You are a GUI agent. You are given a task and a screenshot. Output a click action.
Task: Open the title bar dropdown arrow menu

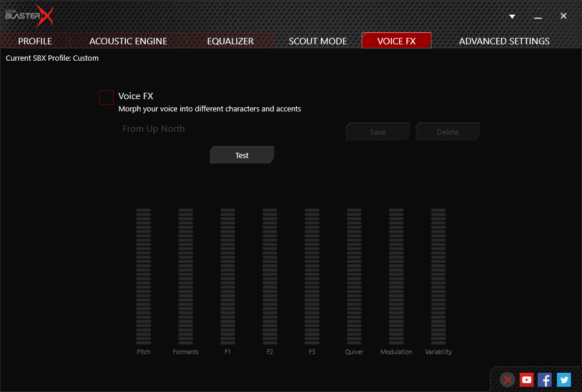[x=512, y=16]
